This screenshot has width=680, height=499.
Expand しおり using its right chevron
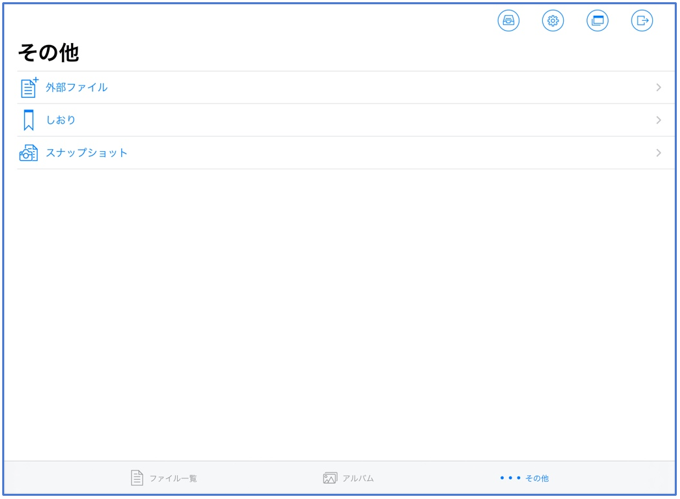click(658, 120)
